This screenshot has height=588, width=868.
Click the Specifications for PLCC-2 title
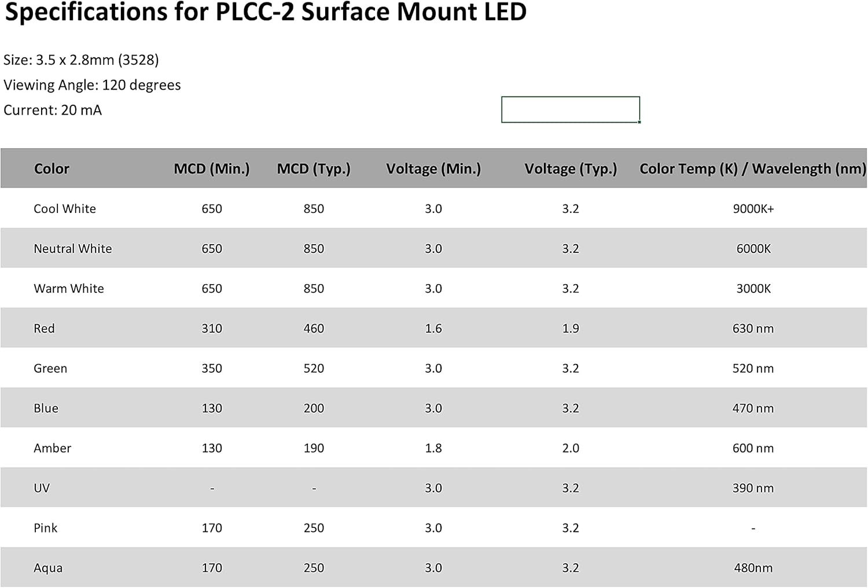tap(266, 12)
